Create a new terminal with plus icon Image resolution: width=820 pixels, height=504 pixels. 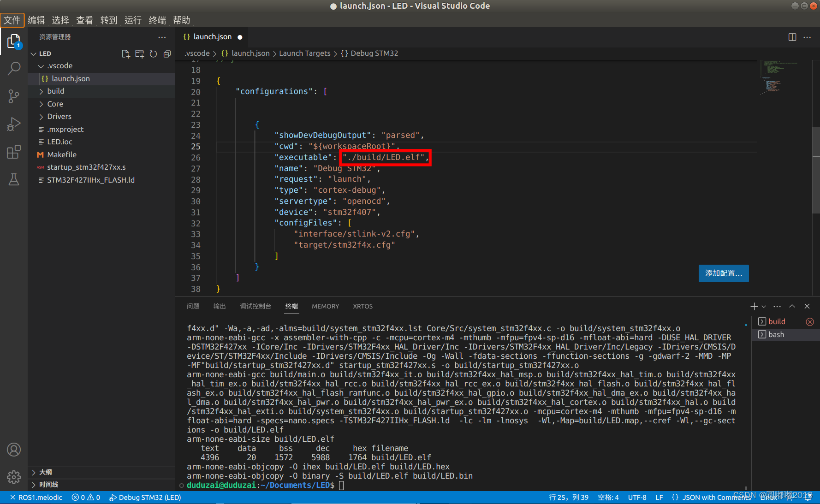coord(754,306)
